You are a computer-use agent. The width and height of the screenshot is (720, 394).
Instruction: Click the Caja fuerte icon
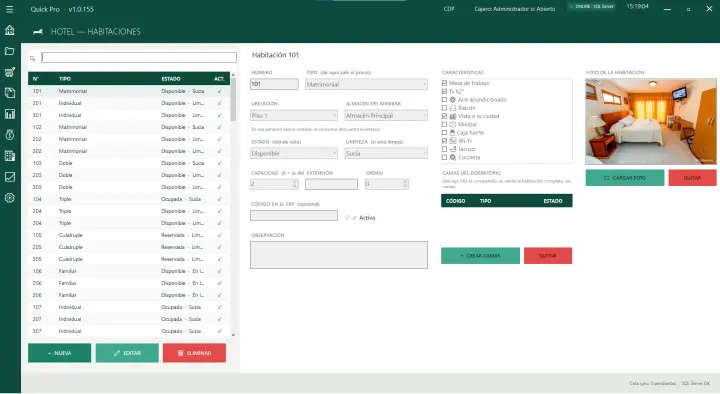click(x=452, y=132)
